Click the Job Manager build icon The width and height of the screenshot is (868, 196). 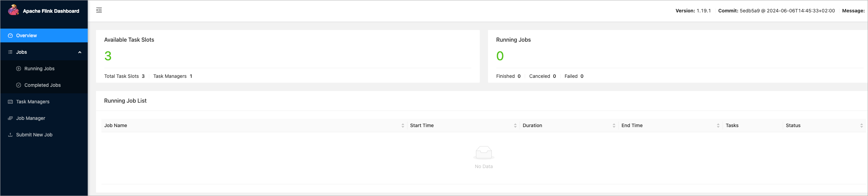(x=10, y=118)
